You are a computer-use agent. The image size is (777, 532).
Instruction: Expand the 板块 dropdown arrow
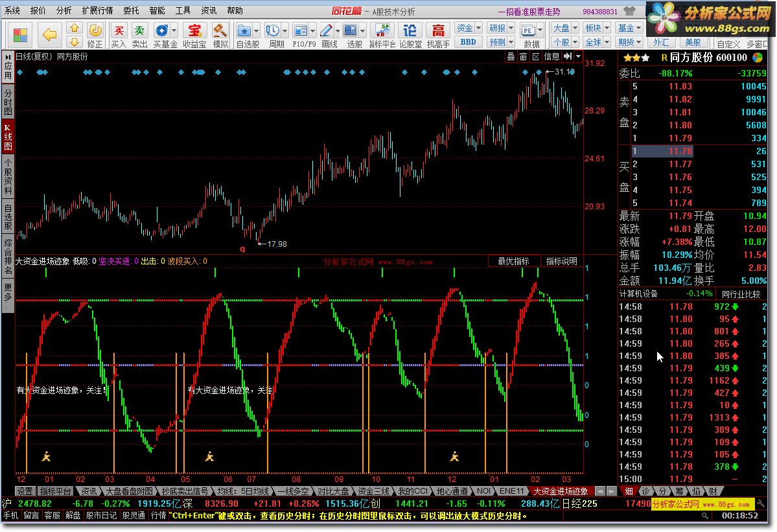[607, 29]
